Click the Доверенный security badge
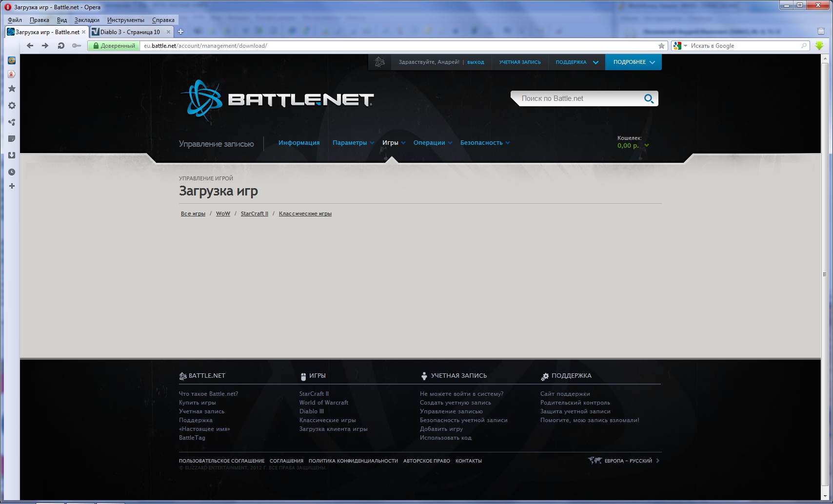 tap(114, 46)
